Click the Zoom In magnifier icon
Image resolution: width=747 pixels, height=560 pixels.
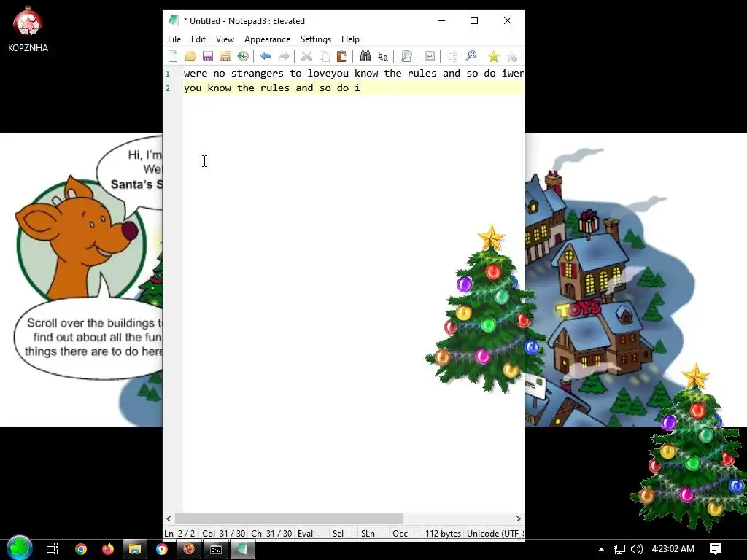(406, 56)
